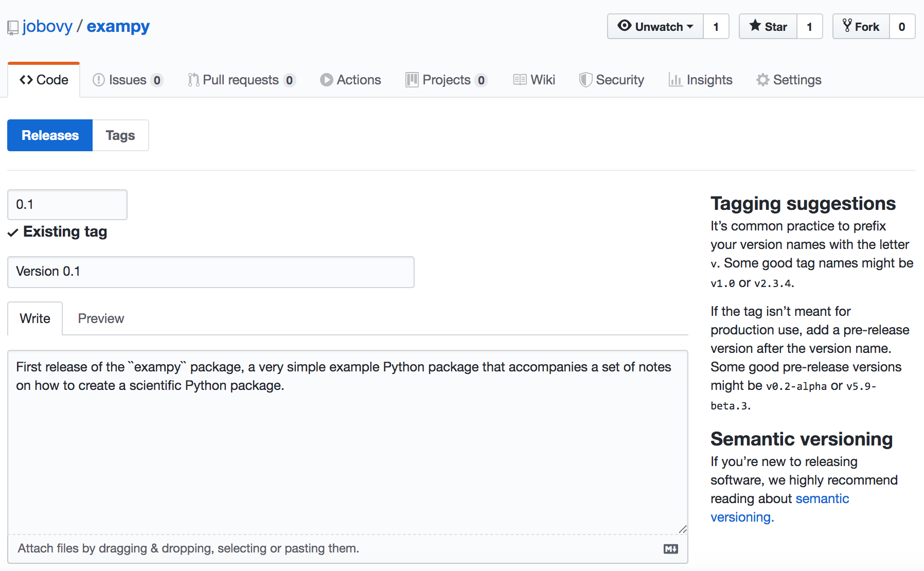Click the Issues exclamation icon
This screenshot has height=571, width=924.
point(99,80)
